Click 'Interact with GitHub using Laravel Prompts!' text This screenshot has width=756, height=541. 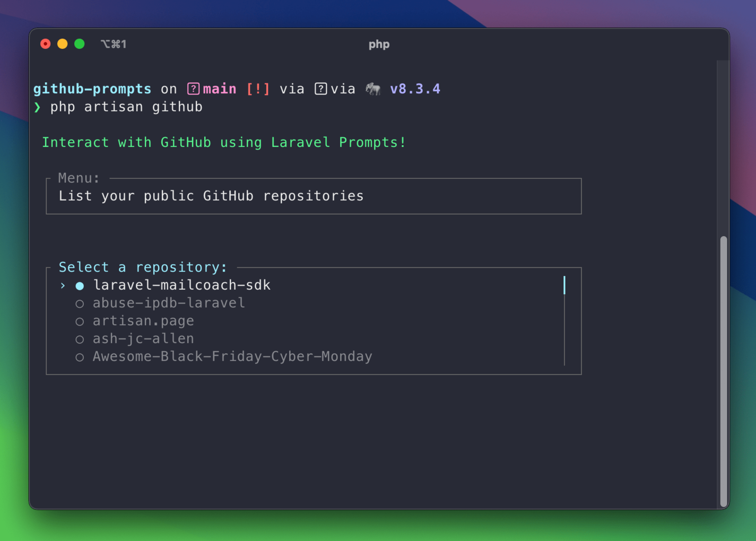224,143
